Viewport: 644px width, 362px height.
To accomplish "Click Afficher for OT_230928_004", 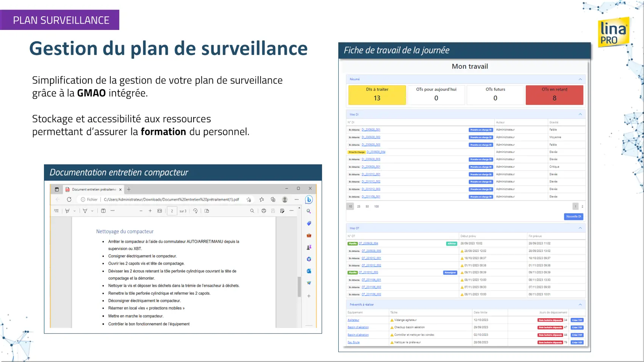I will (452, 243).
